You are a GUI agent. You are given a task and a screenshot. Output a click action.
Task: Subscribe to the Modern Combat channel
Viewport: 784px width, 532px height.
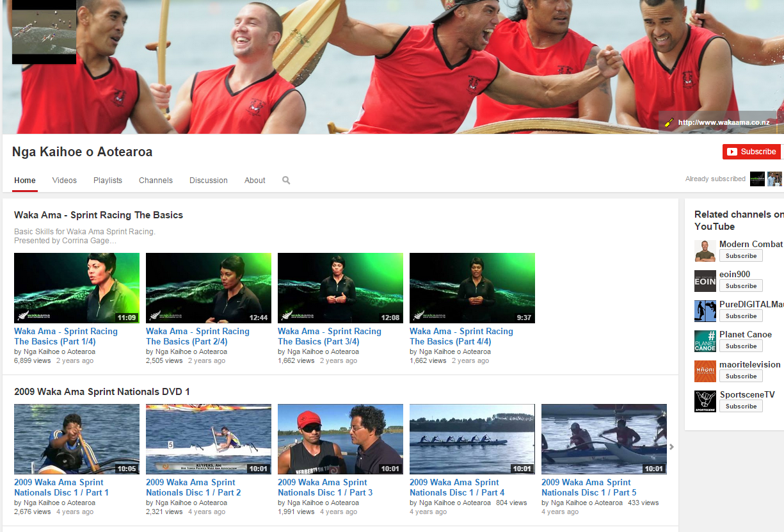(x=741, y=256)
